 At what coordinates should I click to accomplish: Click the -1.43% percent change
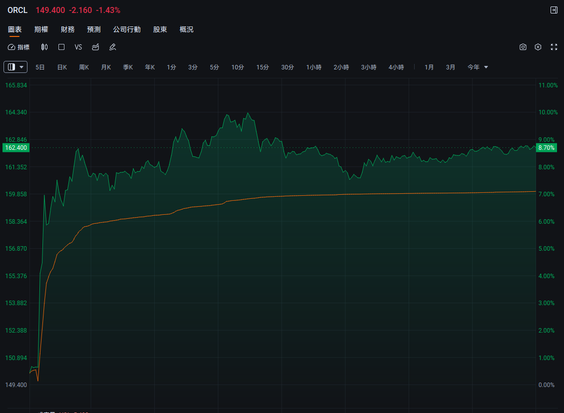[108, 10]
